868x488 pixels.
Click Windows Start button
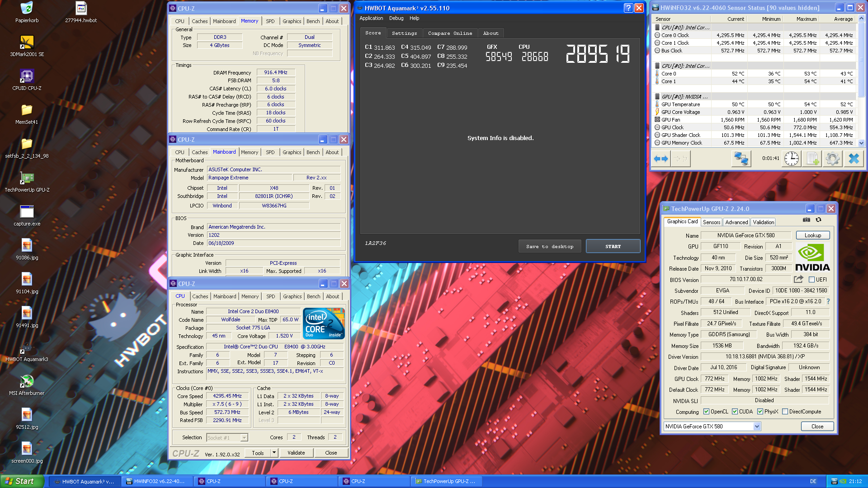point(22,481)
